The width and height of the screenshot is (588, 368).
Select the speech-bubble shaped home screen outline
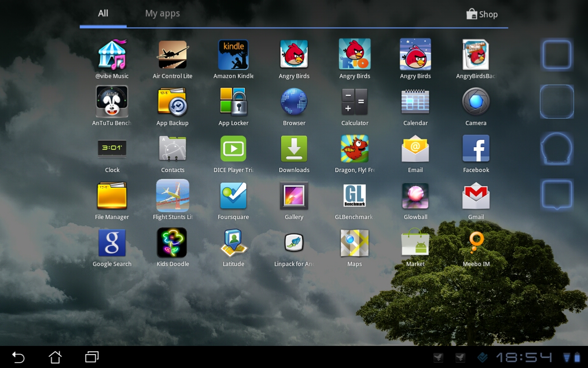coord(557,195)
